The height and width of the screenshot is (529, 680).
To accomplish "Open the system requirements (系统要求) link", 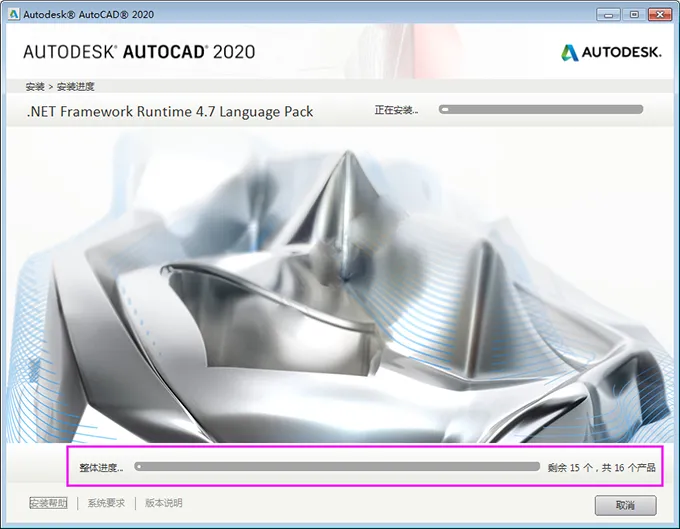I will (106, 503).
